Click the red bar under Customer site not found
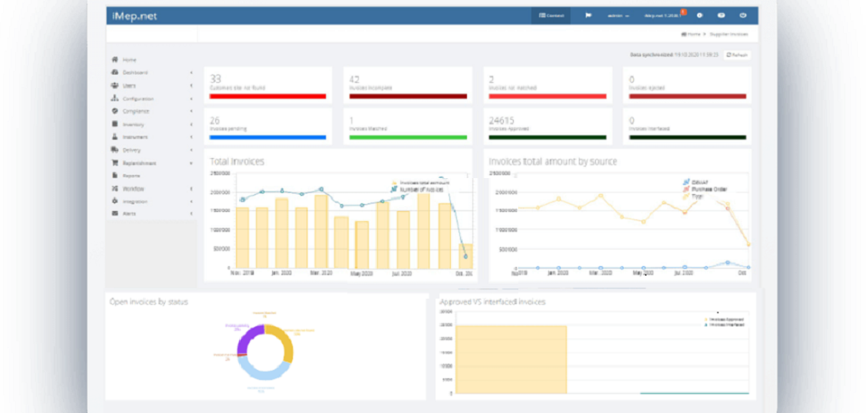 pyautogui.click(x=268, y=97)
